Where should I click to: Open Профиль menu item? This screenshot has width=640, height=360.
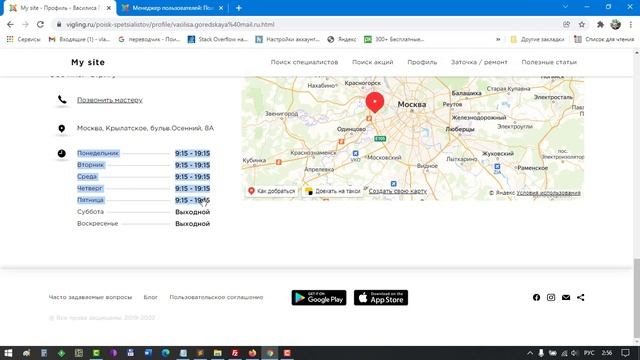pyautogui.click(x=422, y=62)
